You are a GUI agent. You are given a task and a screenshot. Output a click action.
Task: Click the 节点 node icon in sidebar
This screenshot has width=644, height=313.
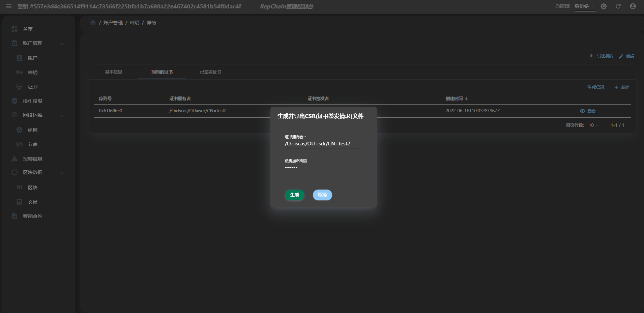[x=20, y=144]
